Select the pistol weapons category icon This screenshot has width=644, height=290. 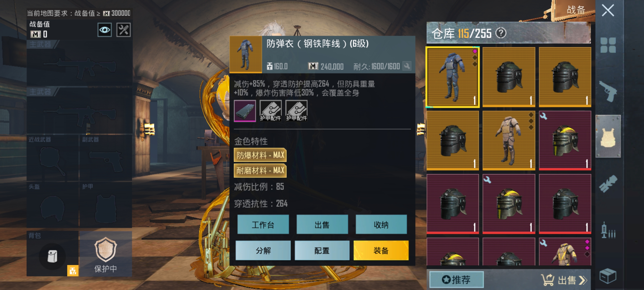608,91
